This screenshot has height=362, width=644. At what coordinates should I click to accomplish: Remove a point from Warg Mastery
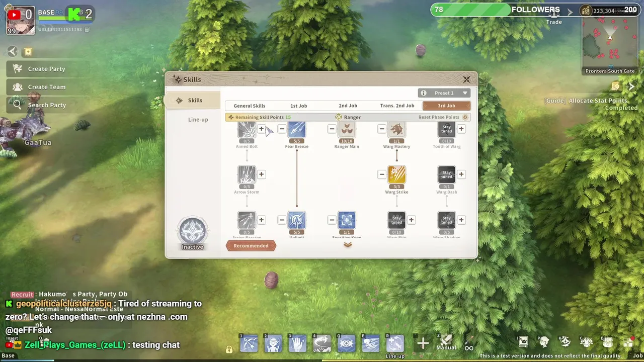click(382, 129)
